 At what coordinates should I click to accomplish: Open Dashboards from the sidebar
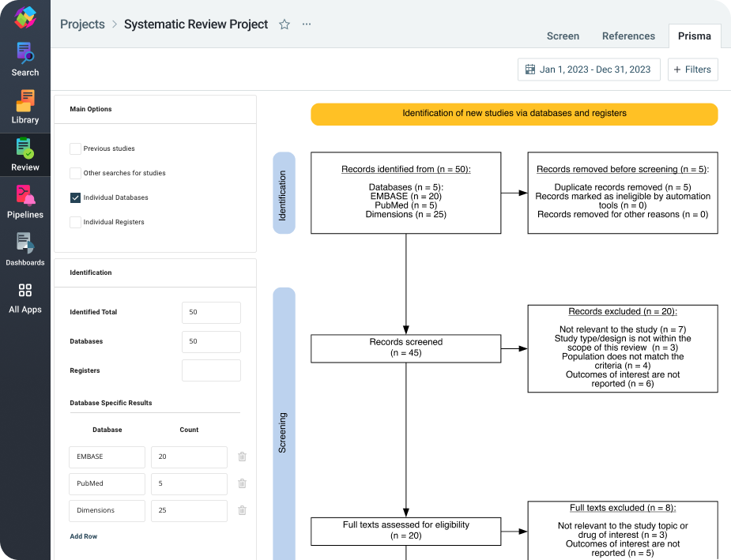point(24,246)
